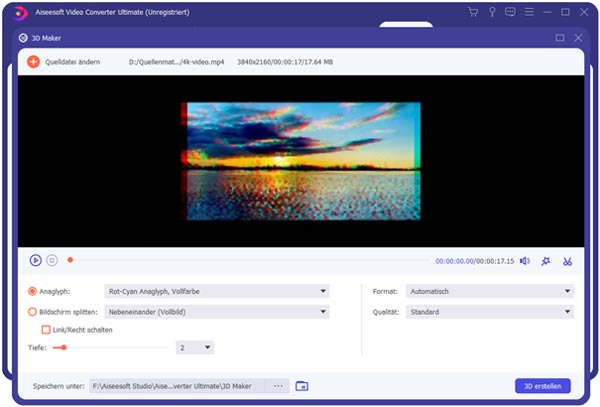Enable the Link/Recht schalten checkbox
600x407 pixels.
pyautogui.click(x=46, y=330)
